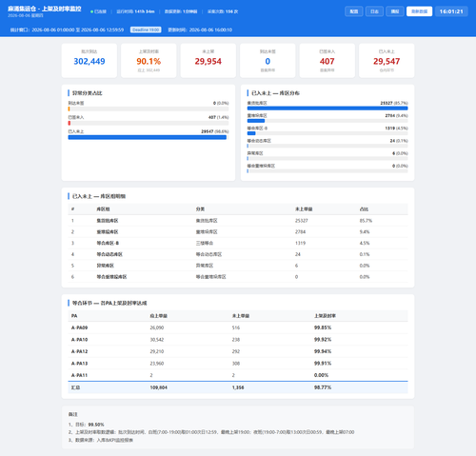This screenshot has width=476, height=456.
Task: Select the A-PA10 row label
Action: (79, 340)
